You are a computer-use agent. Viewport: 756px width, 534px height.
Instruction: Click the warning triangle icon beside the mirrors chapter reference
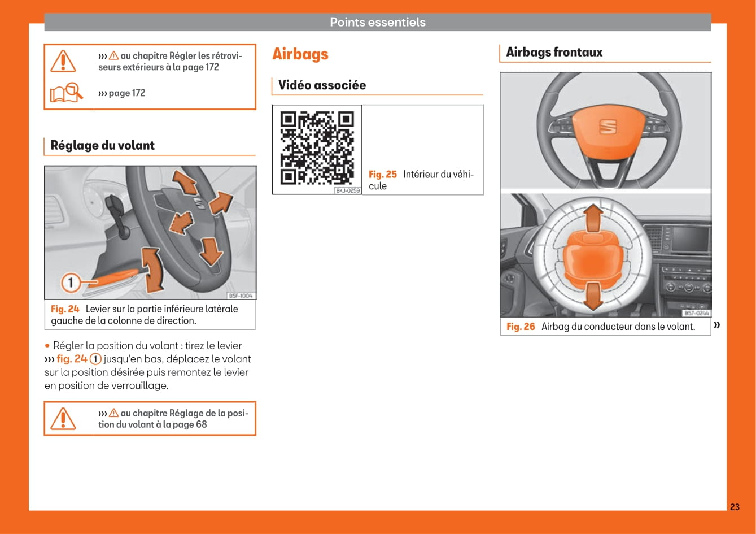[63, 61]
